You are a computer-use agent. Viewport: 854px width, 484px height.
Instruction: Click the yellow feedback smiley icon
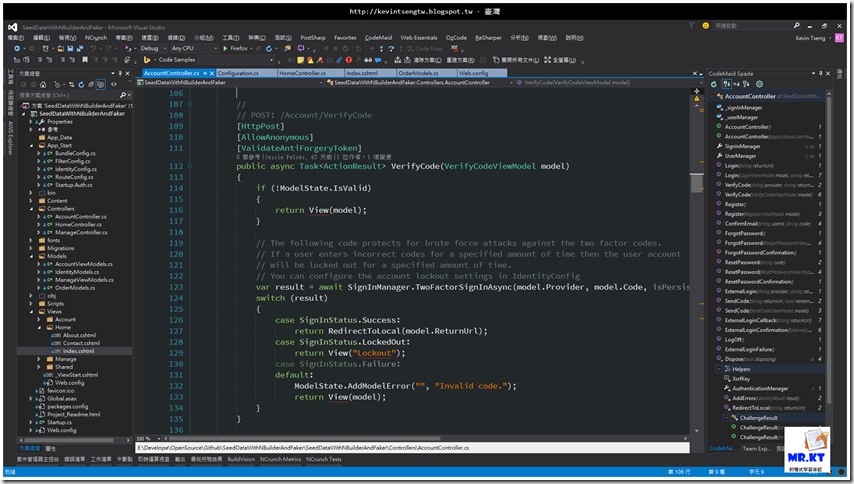pyautogui.click(x=705, y=26)
